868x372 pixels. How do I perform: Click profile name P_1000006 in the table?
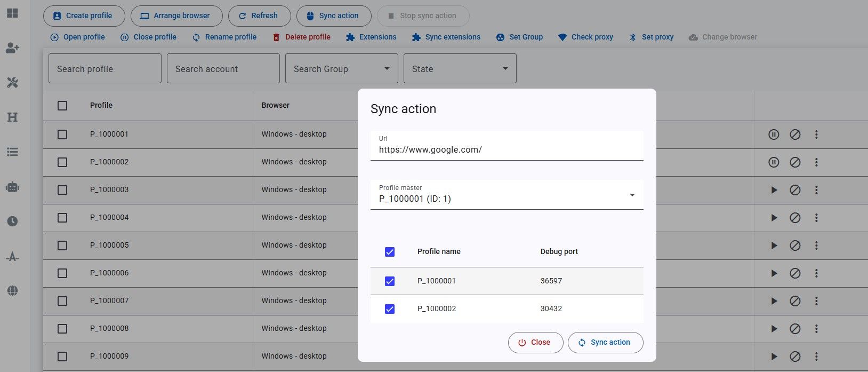(x=109, y=273)
